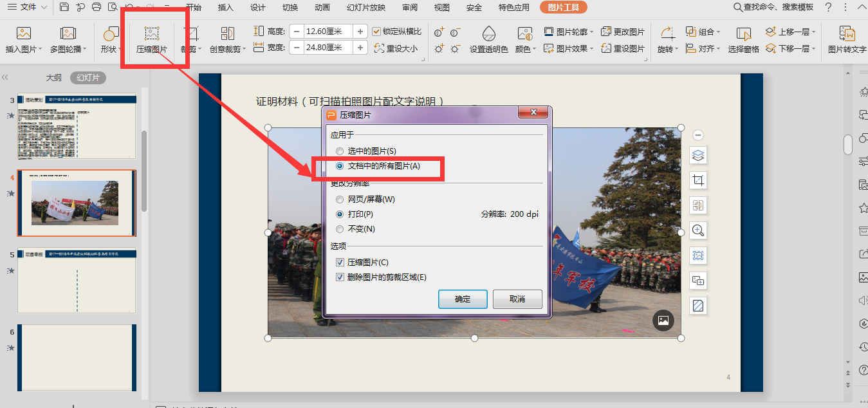Select the 创意裁剪 creative crop tool
This screenshot has width=868, height=408.
click(x=227, y=34)
